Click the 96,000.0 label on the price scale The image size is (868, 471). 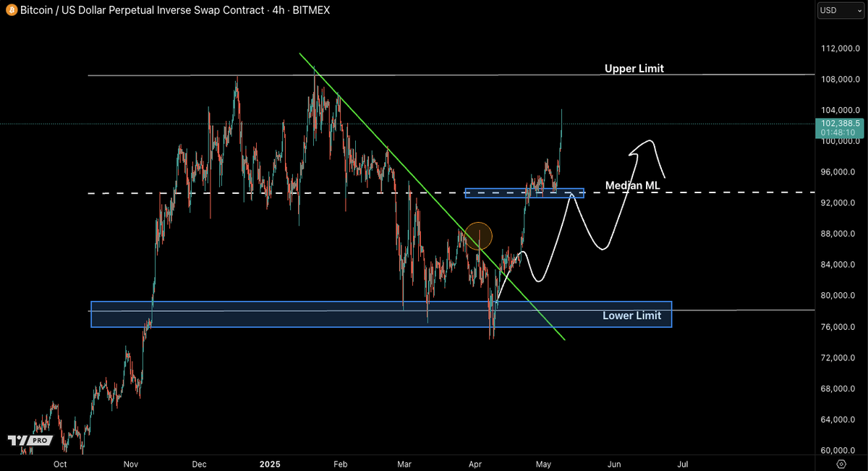(838, 172)
